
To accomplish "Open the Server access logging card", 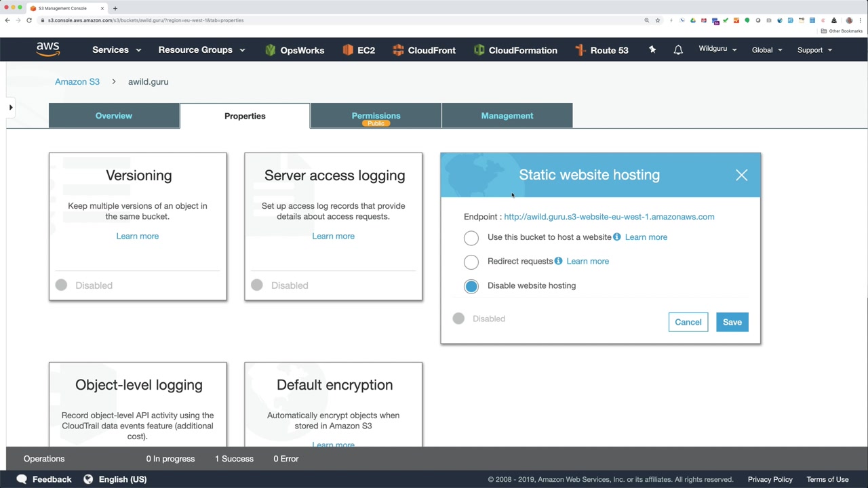I will coord(333,226).
